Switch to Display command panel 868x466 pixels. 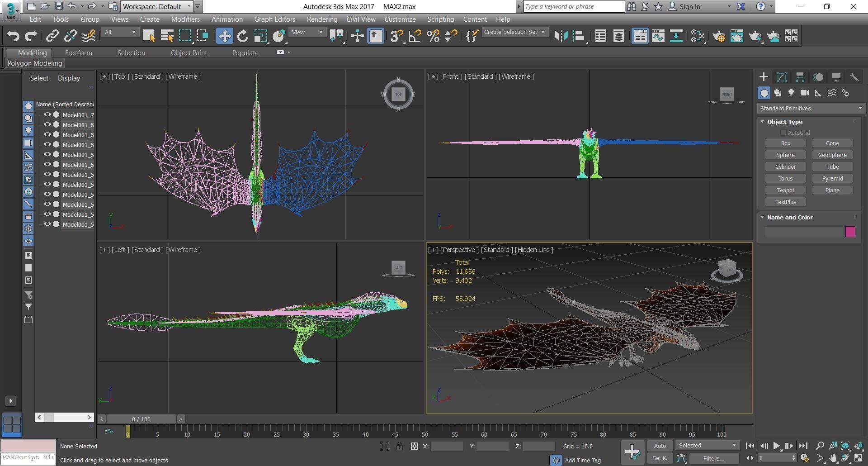836,77
